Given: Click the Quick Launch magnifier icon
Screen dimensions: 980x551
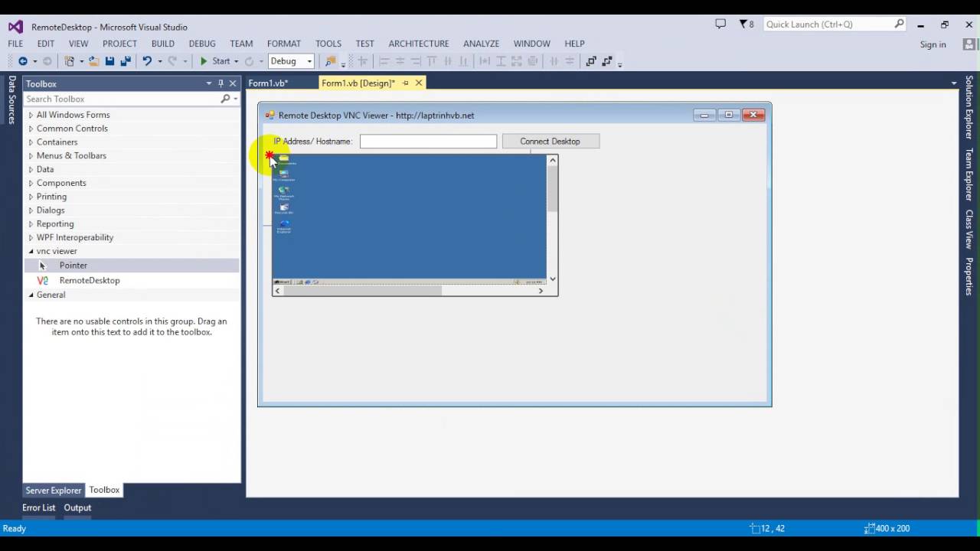Looking at the screenshot, I should [900, 24].
